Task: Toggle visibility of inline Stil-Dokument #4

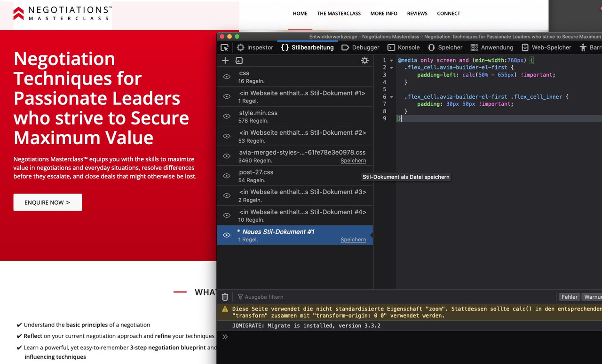Action: point(227,215)
